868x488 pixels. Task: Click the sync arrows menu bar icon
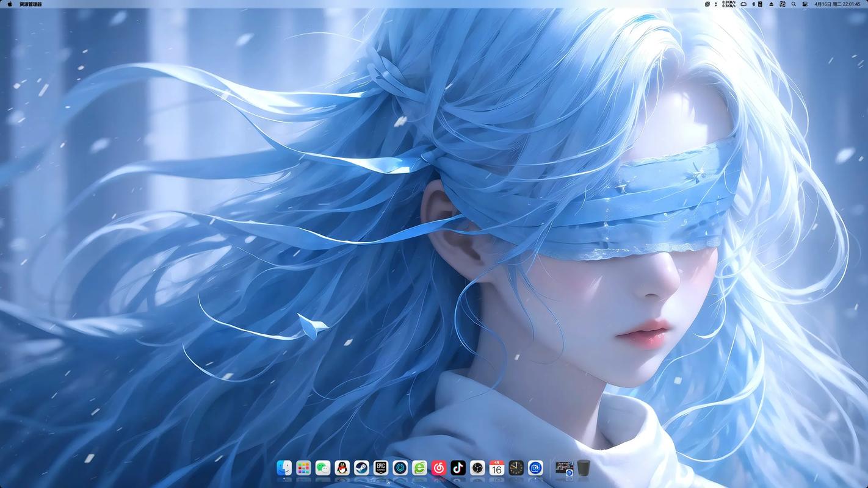tap(783, 4)
